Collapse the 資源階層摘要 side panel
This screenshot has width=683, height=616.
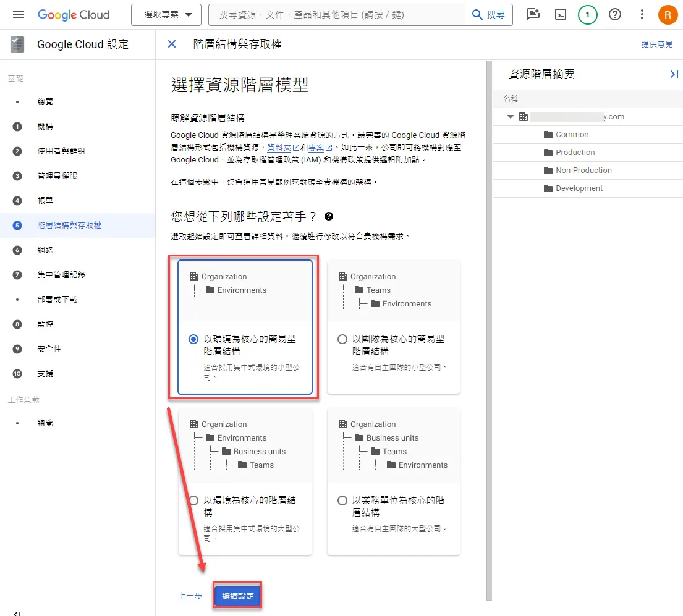[x=674, y=74]
